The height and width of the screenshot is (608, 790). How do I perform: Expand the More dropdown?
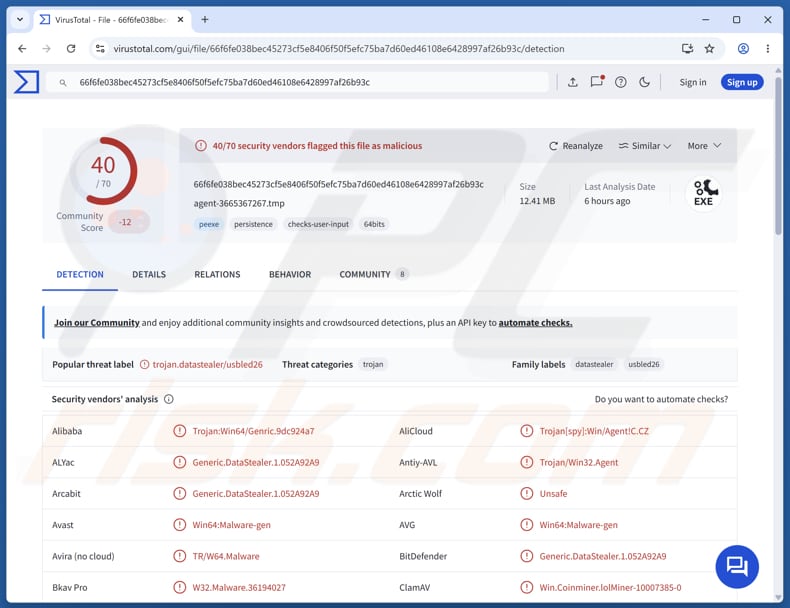(x=704, y=146)
